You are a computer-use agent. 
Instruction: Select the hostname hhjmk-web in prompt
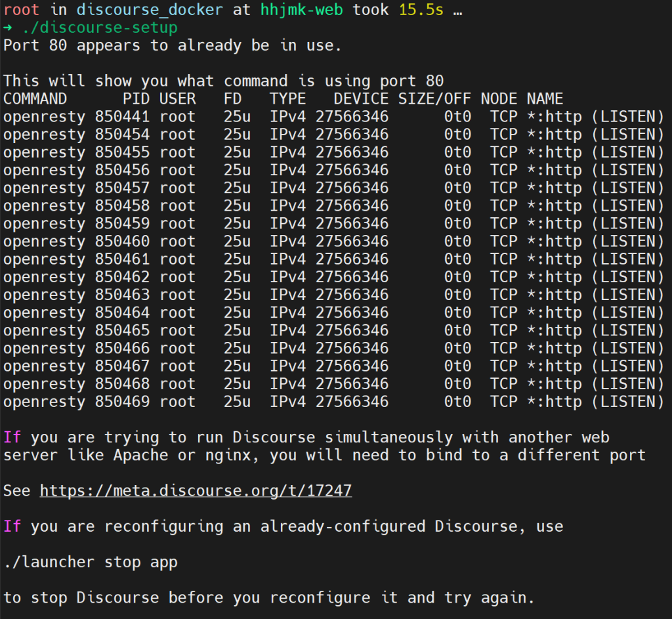click(302, 9)
